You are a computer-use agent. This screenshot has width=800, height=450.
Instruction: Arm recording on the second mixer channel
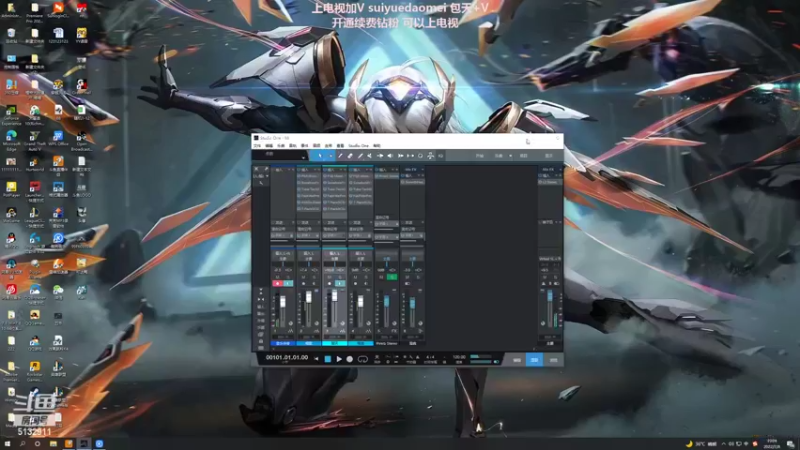(304, 283)
